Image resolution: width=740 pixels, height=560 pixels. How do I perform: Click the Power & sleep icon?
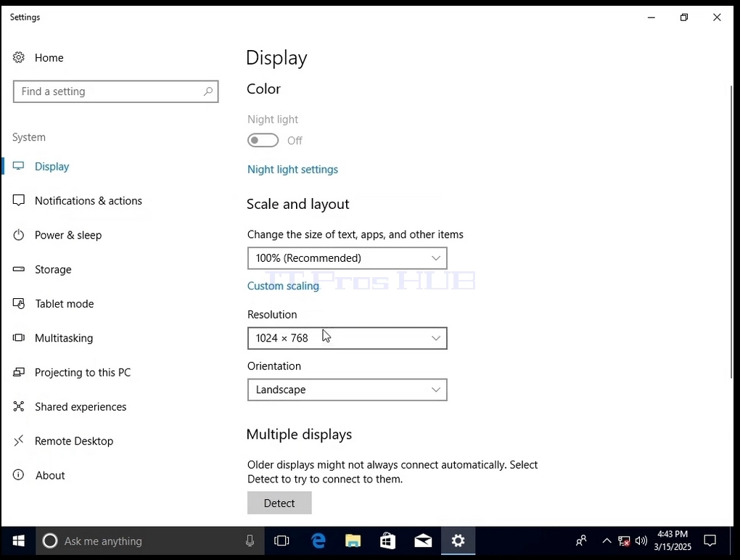(18, 235)
